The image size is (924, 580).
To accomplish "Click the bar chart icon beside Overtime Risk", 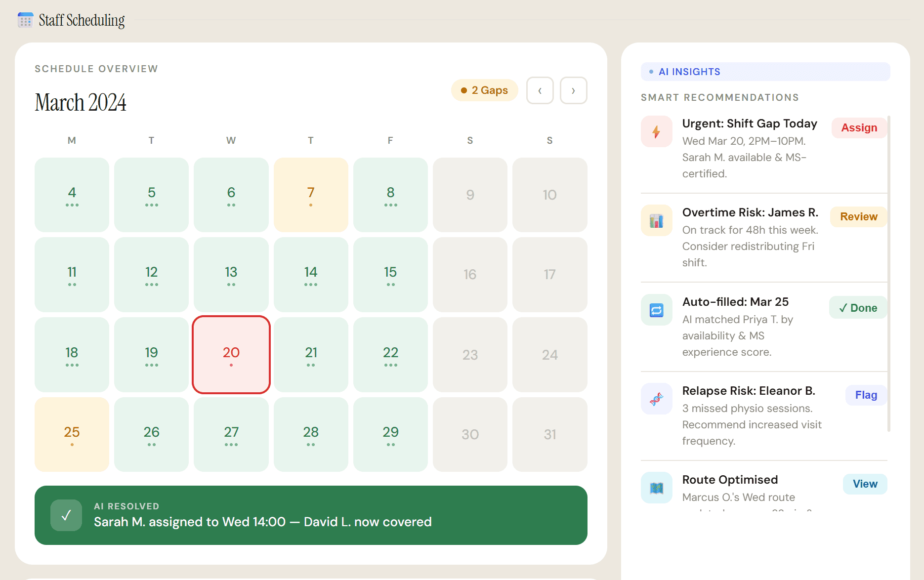I will [x=656, y=220].
